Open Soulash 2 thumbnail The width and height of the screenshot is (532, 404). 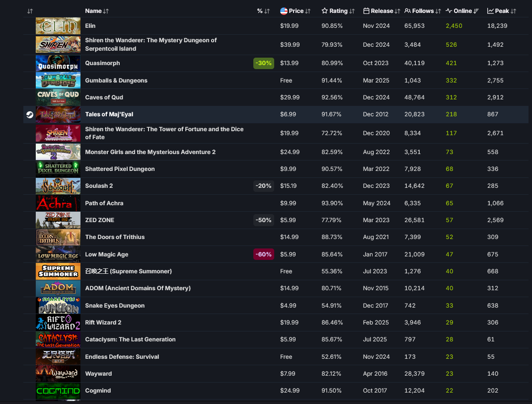(58, 186)
